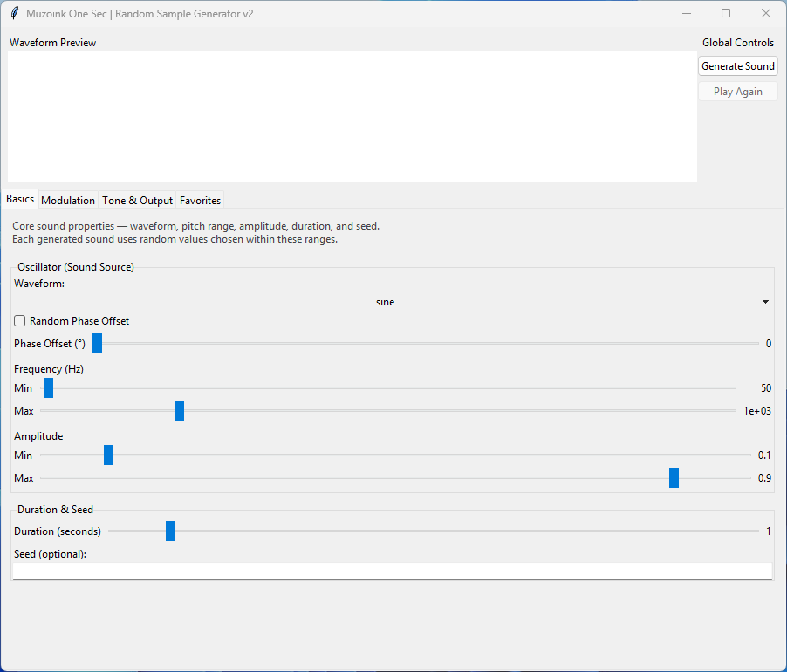Open the Waveform dropdown showing sine

click(392, 302)
